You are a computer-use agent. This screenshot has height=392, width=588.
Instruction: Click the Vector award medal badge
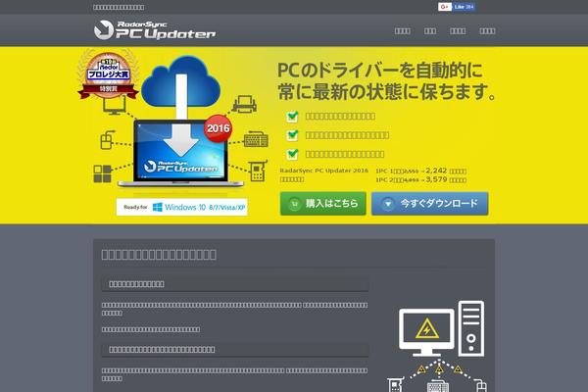pyautogui.click(x=108, y=74)
